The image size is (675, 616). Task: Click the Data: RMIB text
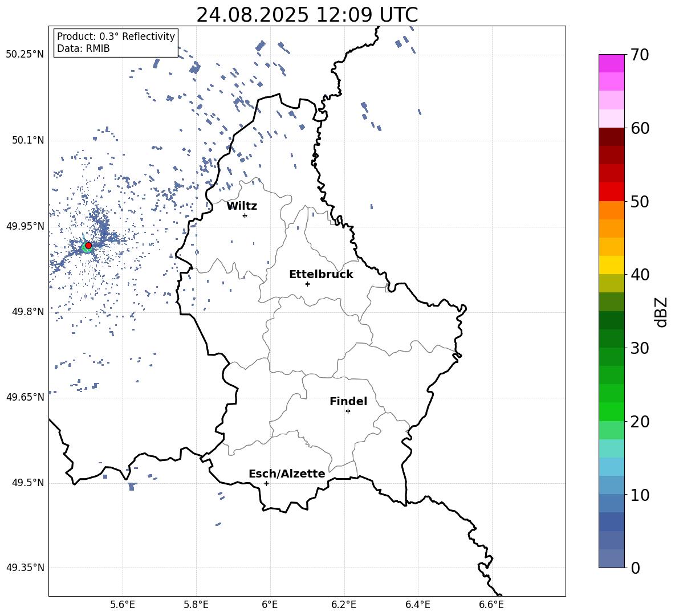[83, 48]
